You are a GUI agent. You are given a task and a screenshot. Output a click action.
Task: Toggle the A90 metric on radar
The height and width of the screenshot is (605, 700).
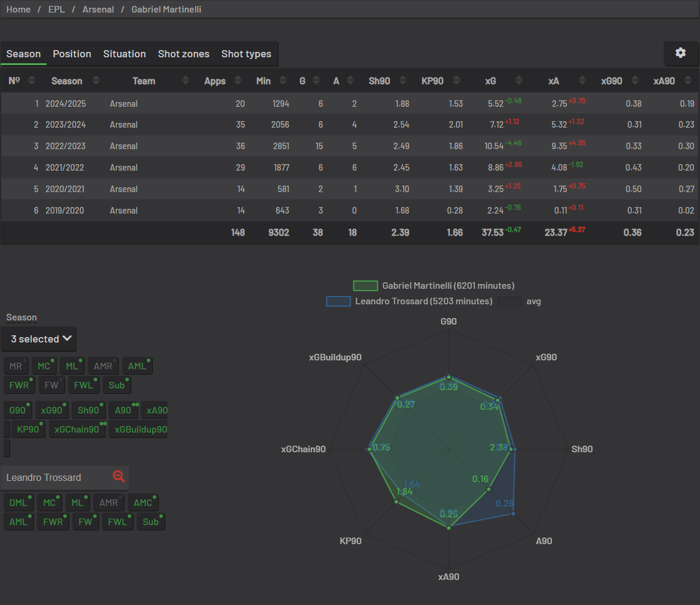[123, 410]
